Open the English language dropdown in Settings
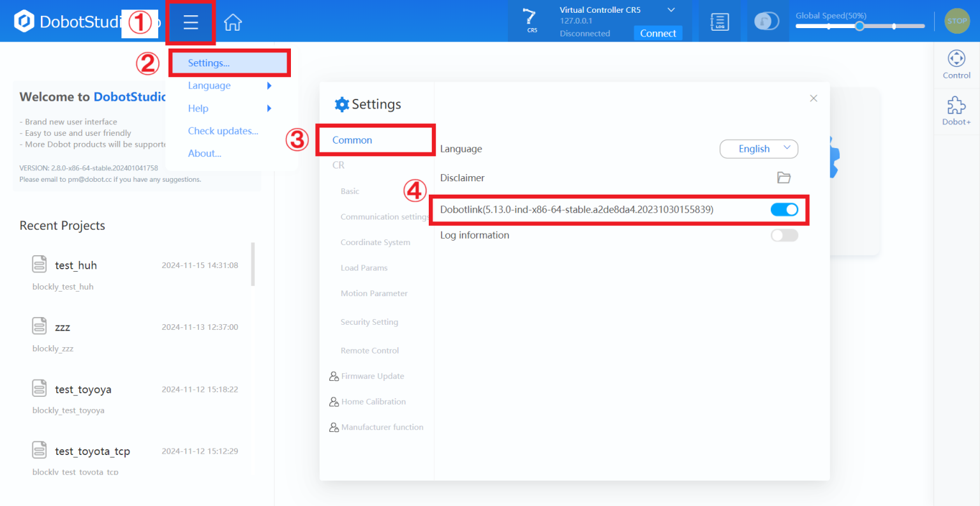 click(x=759, y=149)
